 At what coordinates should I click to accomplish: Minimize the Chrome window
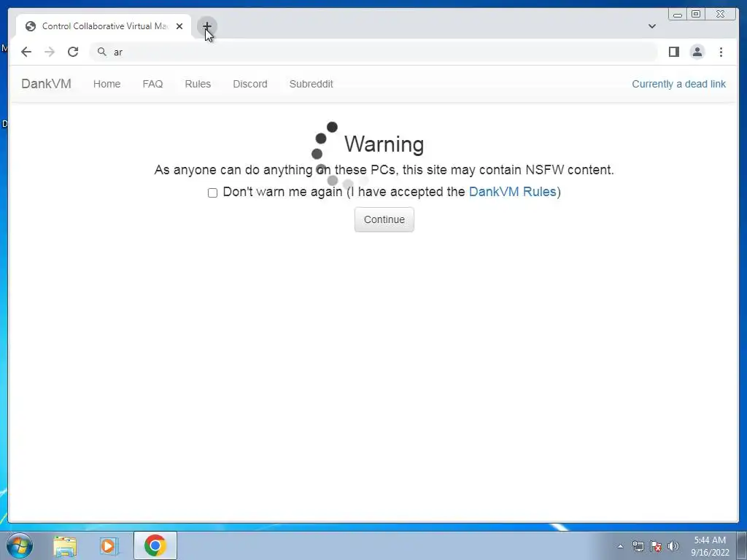[678, 15]
